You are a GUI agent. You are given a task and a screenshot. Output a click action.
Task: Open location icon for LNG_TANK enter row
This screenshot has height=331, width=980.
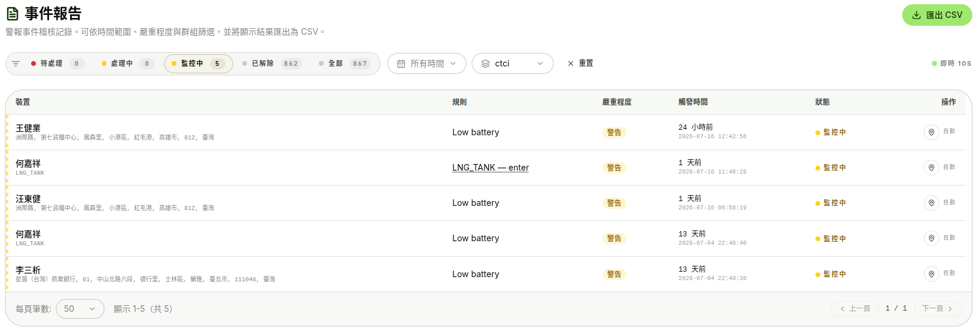pos(931,168)
